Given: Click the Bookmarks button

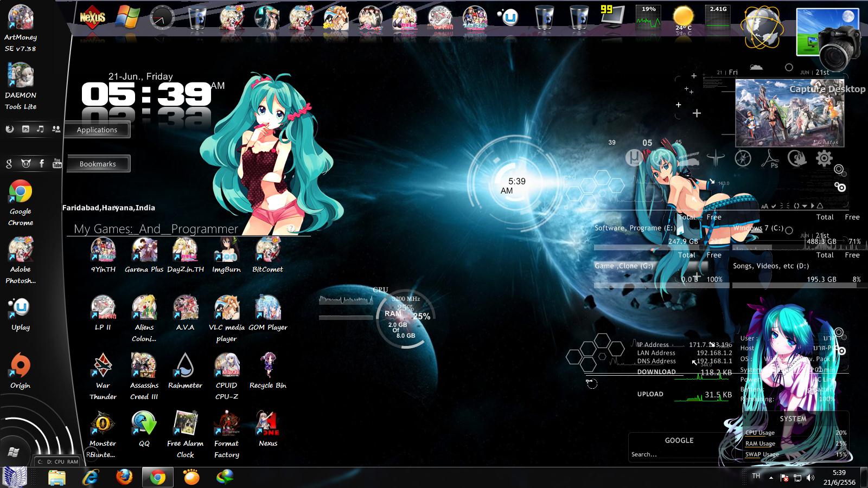Looking at the screenshot, I should 98,164.
